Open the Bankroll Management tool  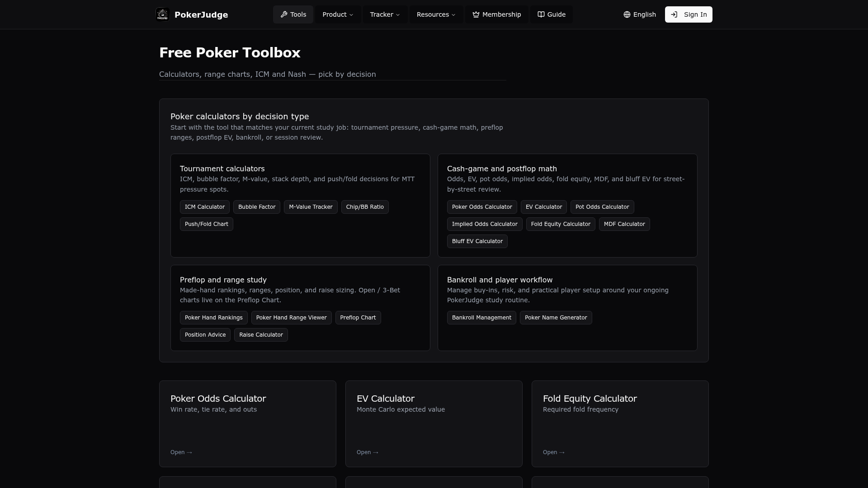point(481,318)
